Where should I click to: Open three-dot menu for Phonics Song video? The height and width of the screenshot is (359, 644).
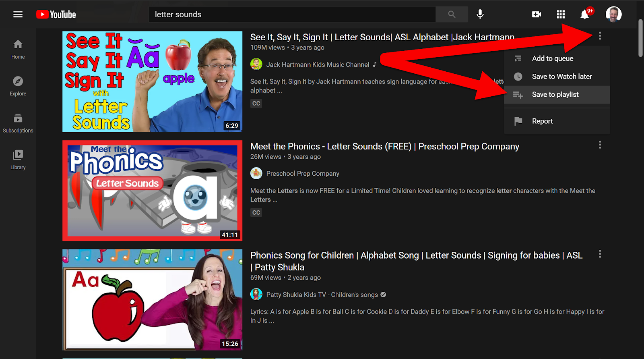[x=600, y=254]
